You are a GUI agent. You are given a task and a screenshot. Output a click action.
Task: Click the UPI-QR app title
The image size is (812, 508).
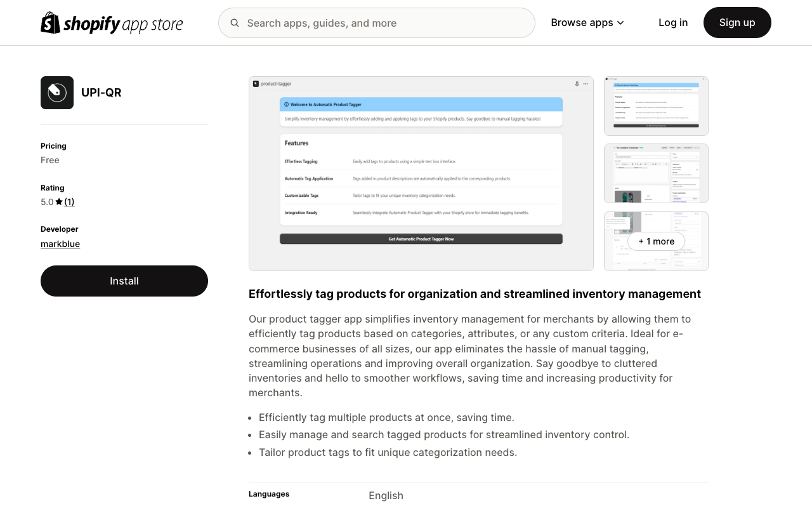[x=101, y=93]
